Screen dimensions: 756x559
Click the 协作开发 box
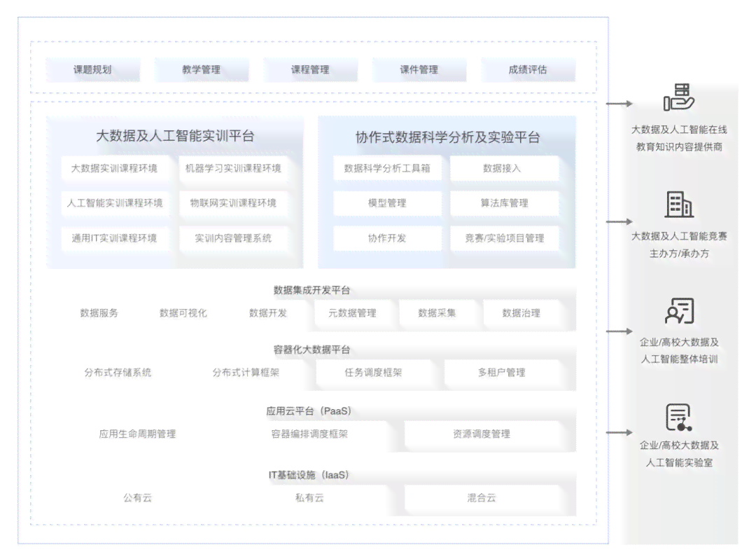tap(387, 238)
